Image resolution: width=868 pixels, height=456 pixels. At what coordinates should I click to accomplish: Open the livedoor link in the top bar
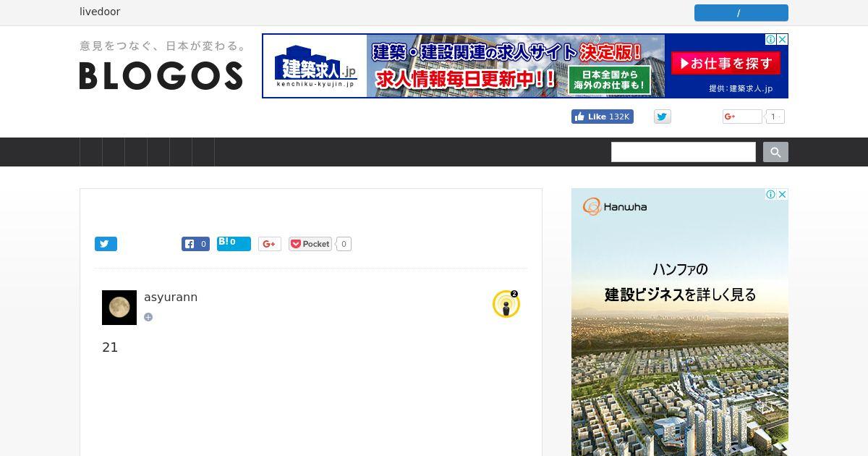click(100, 12)
